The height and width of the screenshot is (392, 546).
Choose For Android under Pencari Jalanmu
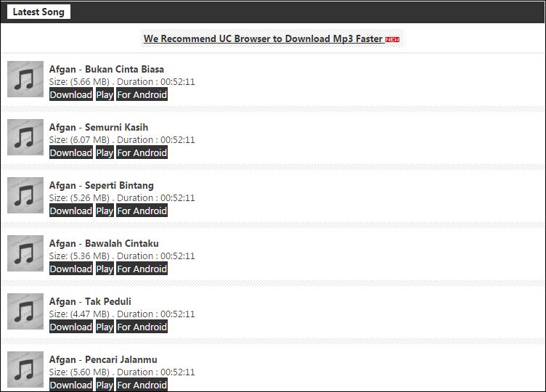pyautogui.click(x=142, y=385)
